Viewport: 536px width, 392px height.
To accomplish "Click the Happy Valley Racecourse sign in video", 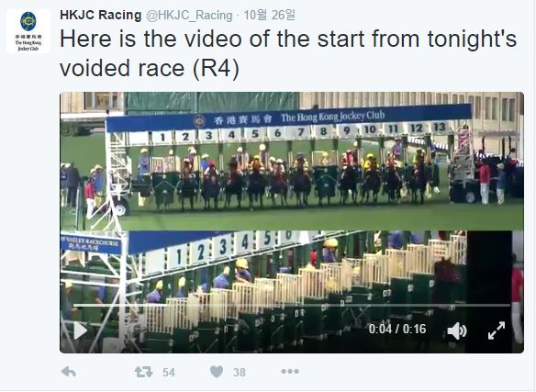I will point(91,244).
